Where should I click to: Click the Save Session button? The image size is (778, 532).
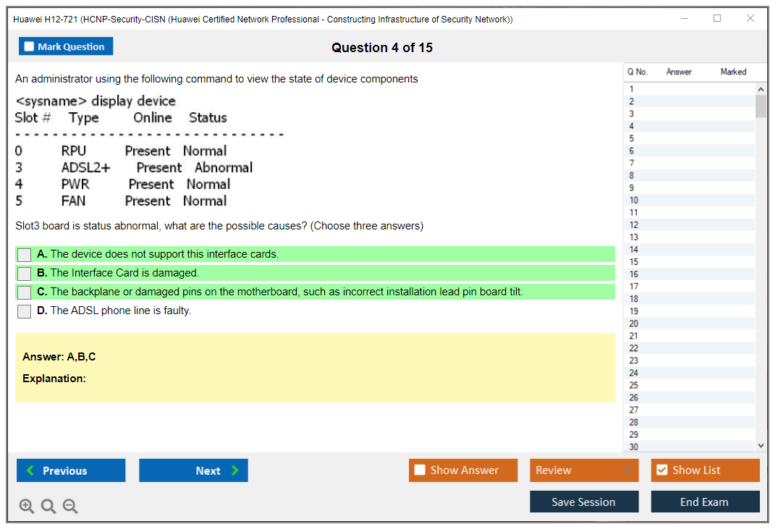coord(584,502)
